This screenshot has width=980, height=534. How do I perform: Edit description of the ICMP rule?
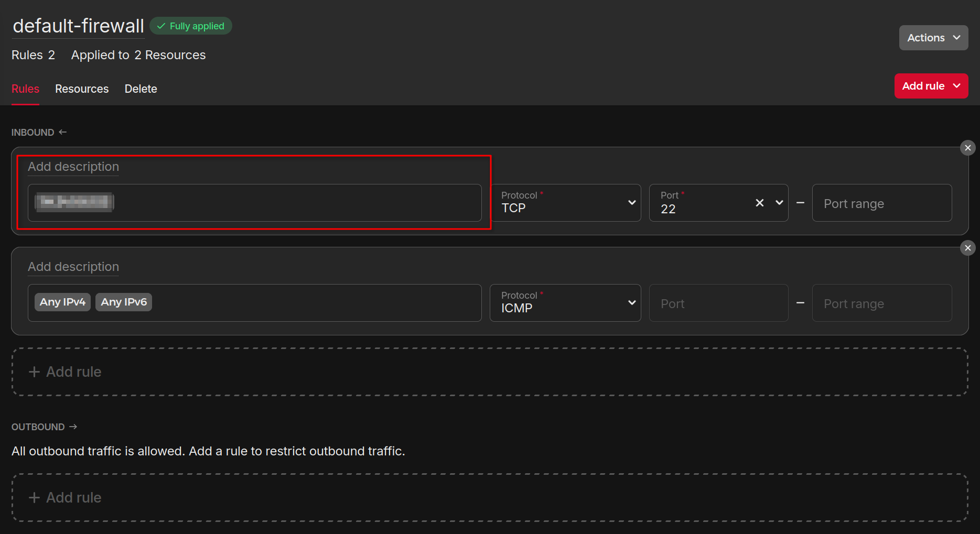click(x=73, y=267)
